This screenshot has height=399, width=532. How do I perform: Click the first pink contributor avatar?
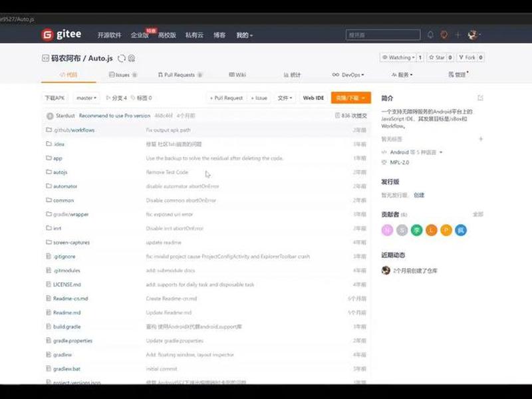(x=387, y=230)
